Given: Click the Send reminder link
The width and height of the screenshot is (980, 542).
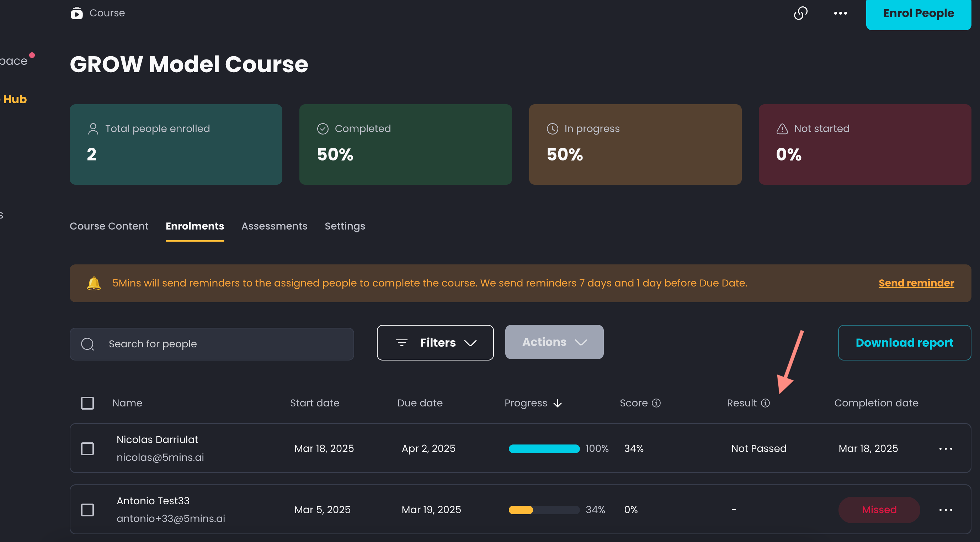Looking at the screenshot, I should [x=916, y=283].
